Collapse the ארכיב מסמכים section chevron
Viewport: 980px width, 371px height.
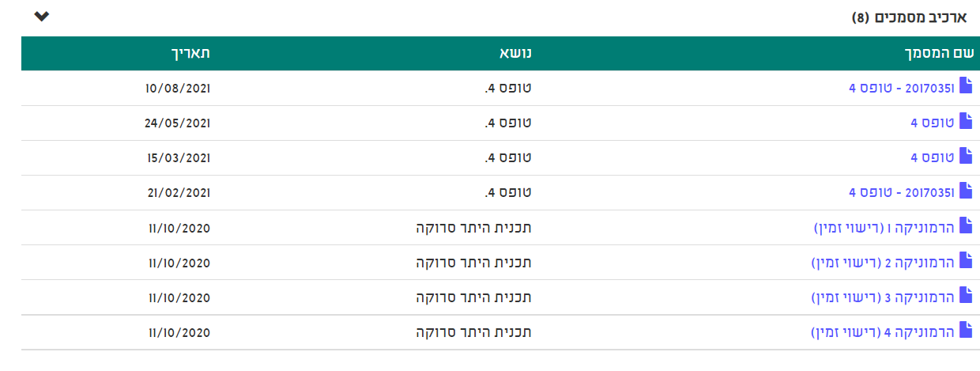click(42, 17)
